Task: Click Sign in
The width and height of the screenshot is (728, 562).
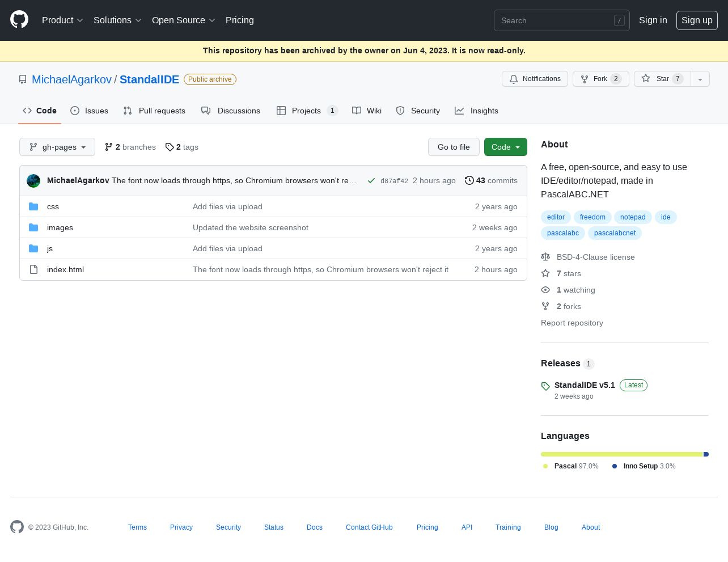Action: click(653, 20)
